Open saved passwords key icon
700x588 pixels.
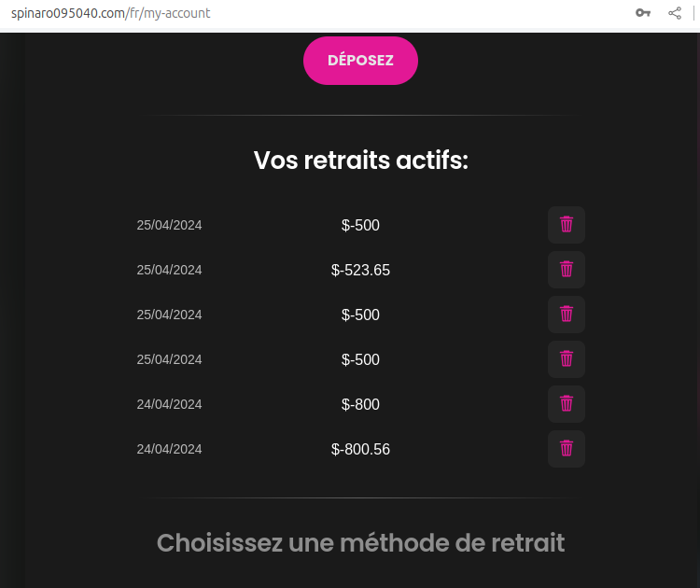(642, 13)
